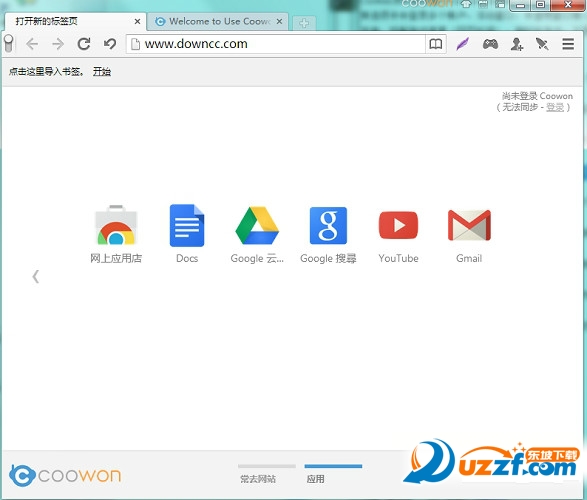
Task: Switch to Welcome to Use Coowon tab
Action: (218, 21)
